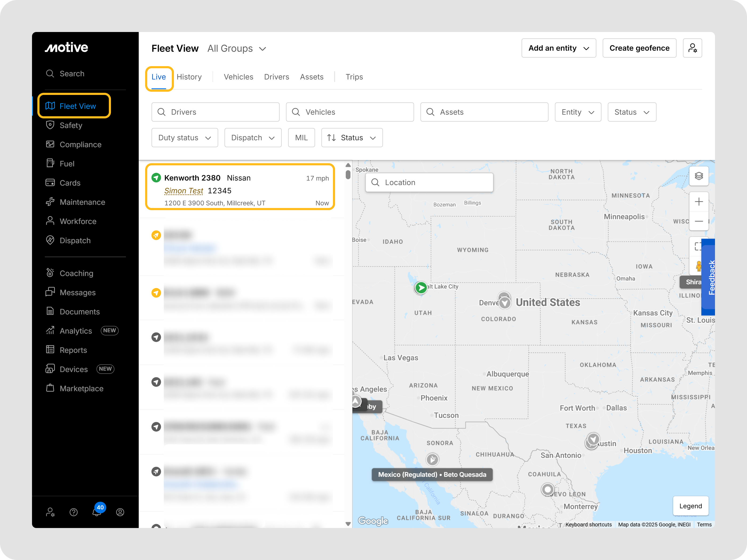747x560 pixels.
Task: Click the Location search field on map
Action: (429, 183)
